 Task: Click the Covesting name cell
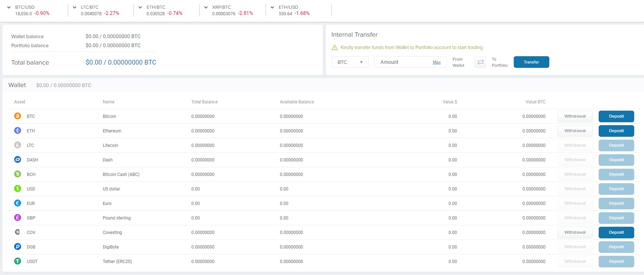coord(112,233)
